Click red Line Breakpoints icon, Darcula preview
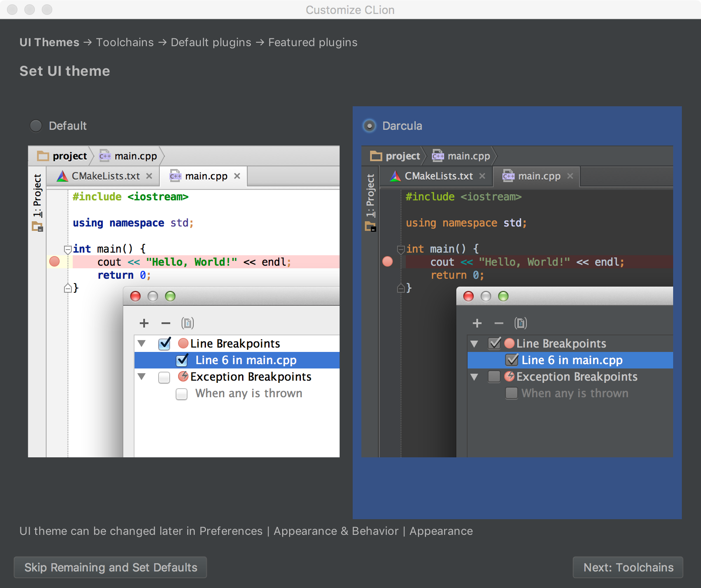The image size is (701, 588). [x=509, y=343]
